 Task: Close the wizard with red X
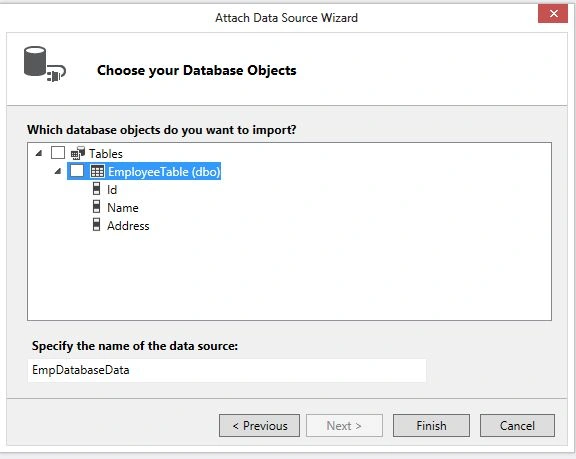coord(553,14)
